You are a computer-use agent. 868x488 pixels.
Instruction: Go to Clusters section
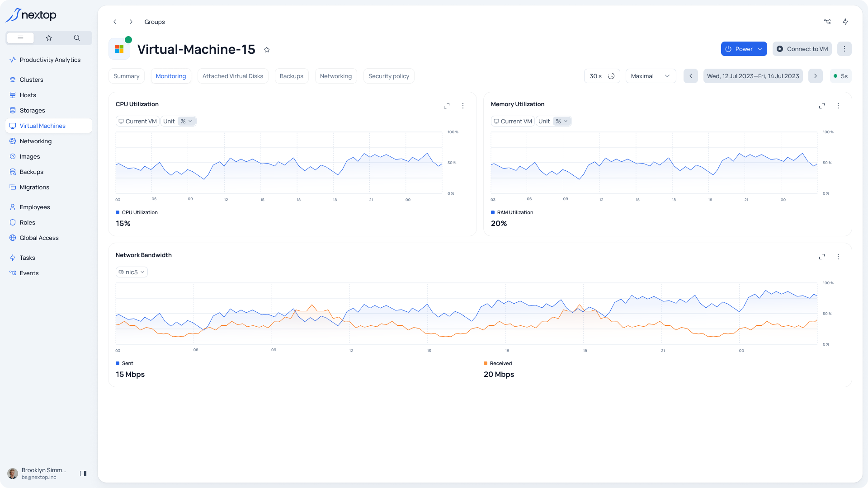pyautogui.click(x=49, y=80)
